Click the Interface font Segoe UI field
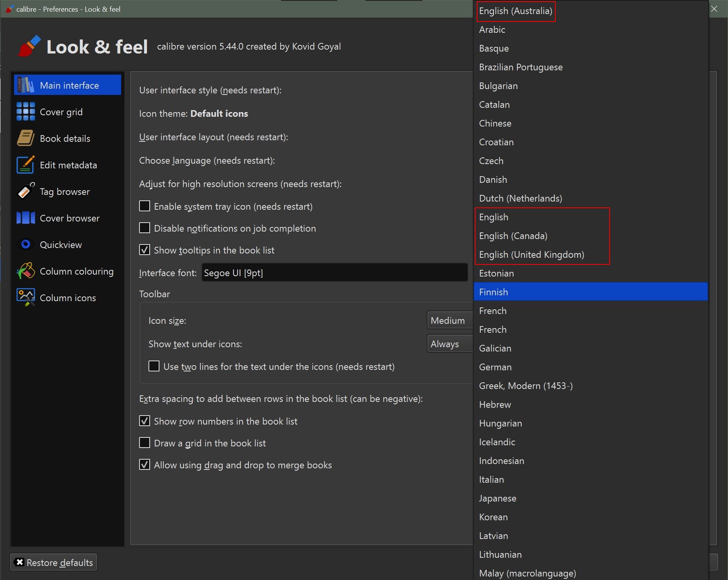This screenshot has width=728, height=580. point(334,273)
